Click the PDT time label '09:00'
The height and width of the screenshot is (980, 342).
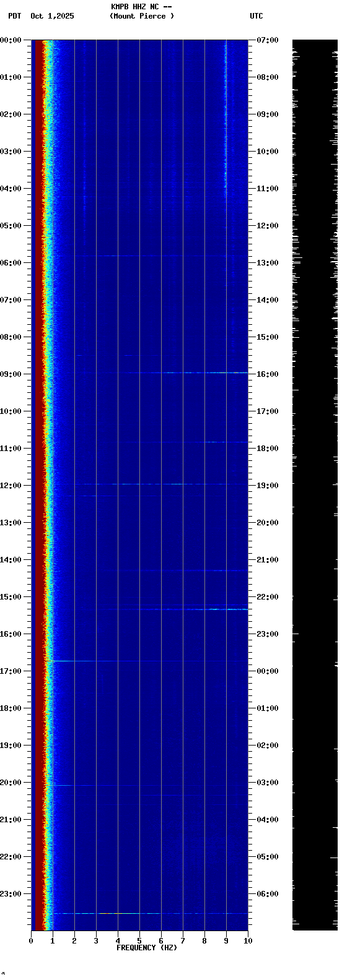tap(11, 374)
